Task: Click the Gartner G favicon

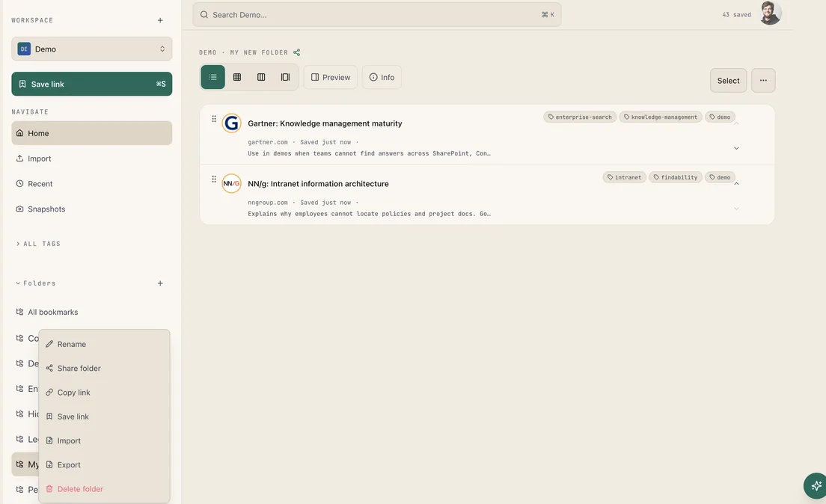Action: [231, 123]
